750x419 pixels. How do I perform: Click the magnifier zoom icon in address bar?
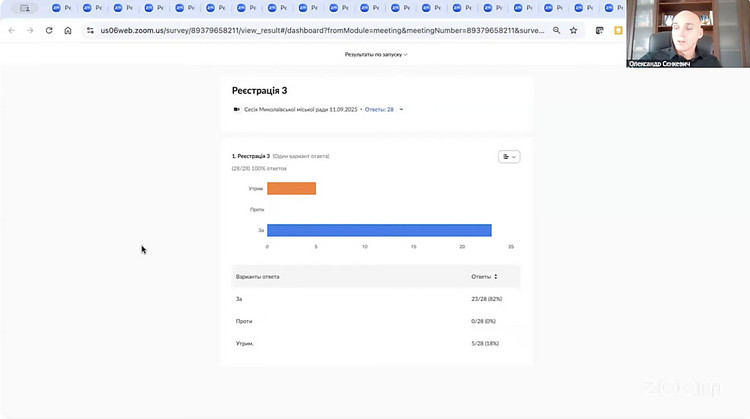pyautogui.click(x=557, y=31)
